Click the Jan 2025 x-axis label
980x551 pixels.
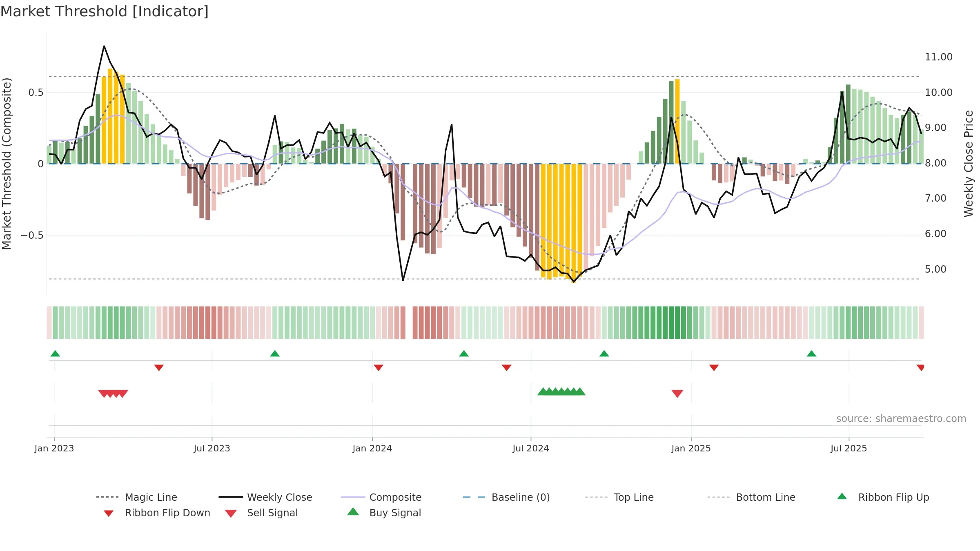coord(691,448)
